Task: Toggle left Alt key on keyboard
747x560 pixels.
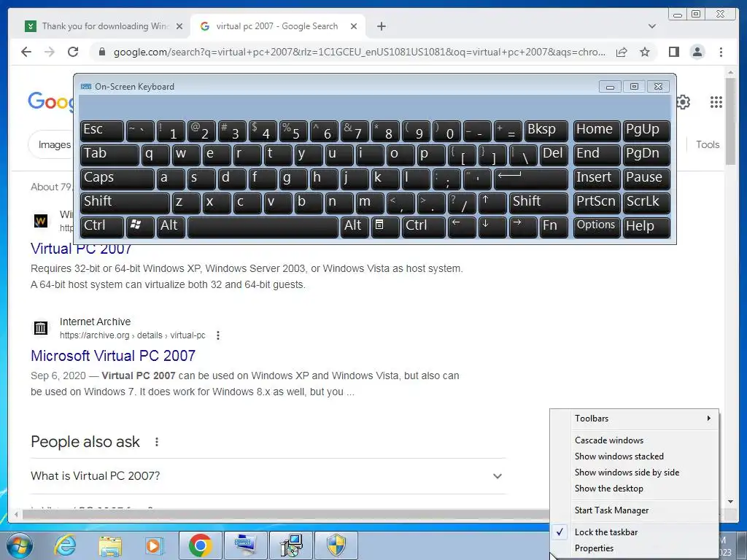Action: [x=170, y=227]
